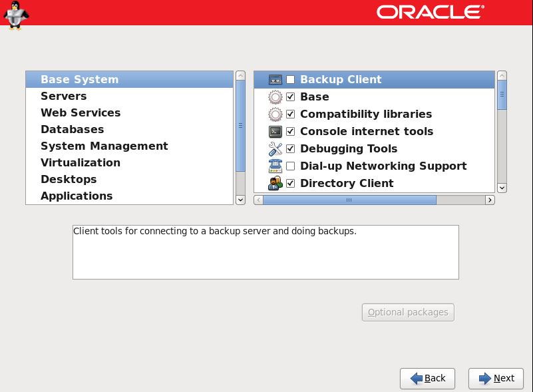Click the category list vertical scrollbar thumb
533x392 pixels.
pos(240,126)
